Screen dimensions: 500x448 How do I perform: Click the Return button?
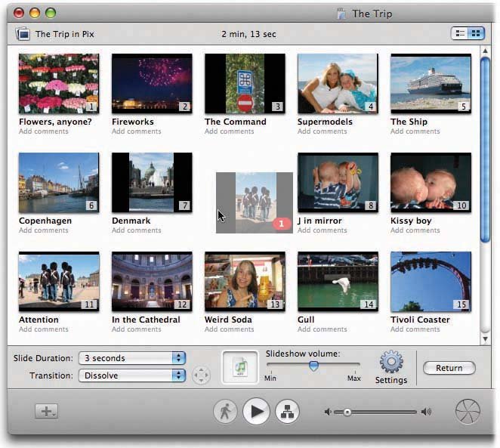click(x=449, y=369)
